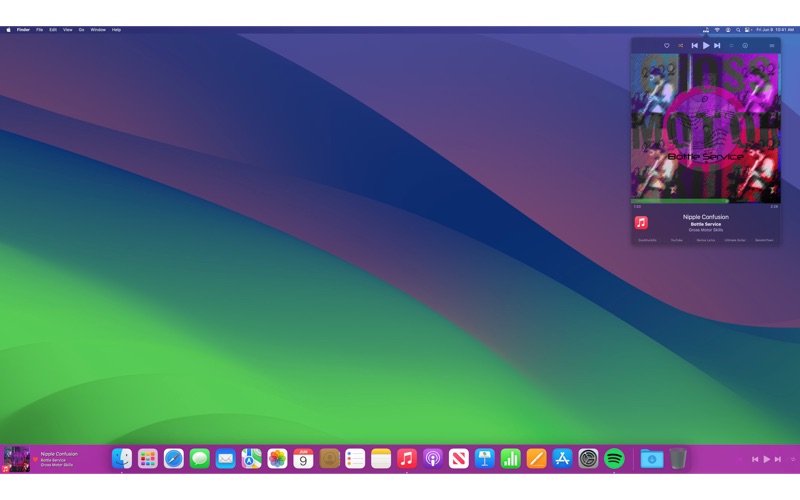
Task: Open Maps from the Dock
Action: pos(252,458)
